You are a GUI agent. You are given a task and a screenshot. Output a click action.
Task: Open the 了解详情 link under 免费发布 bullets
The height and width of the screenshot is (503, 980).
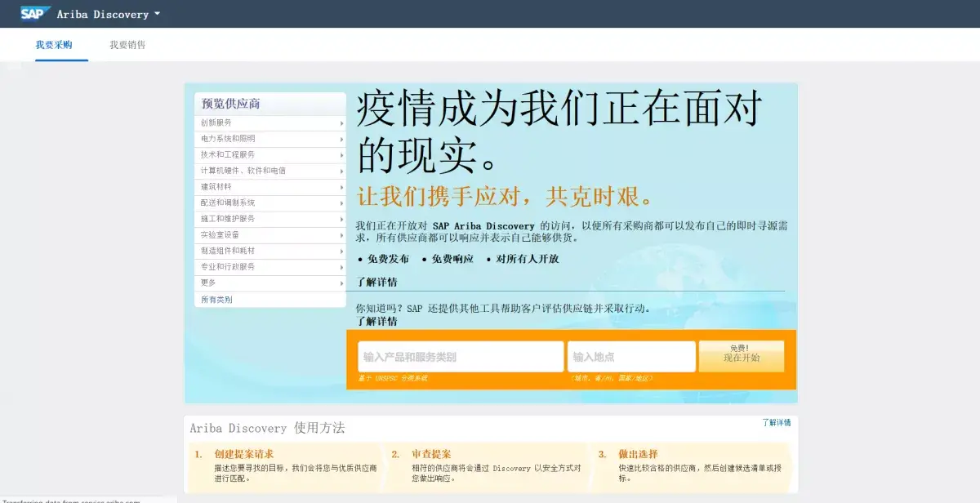click(377, 283)
